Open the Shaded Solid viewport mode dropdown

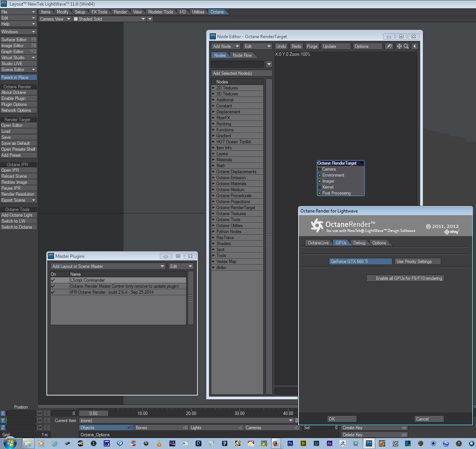point(109,19)
